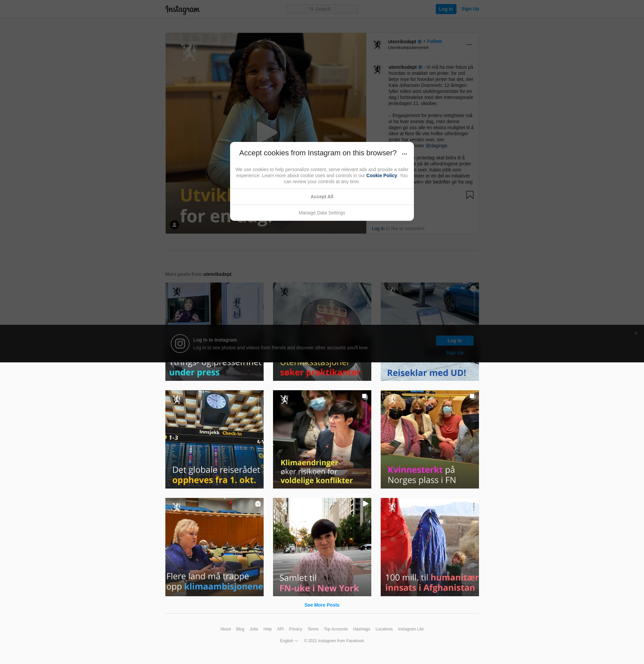Click See More Posts link
Screen dimensions: 644x664
[x=322, y=605]
